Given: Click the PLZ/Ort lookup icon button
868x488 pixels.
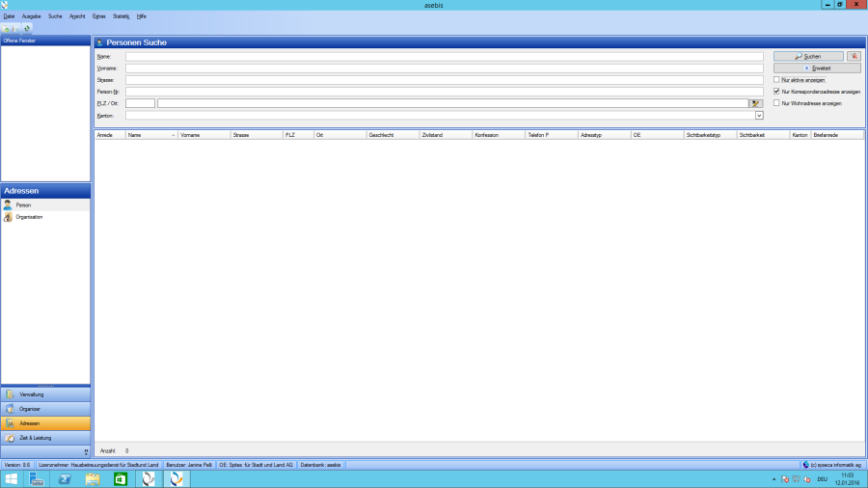Looking at the screenshot, I should (x=755, y=103).
